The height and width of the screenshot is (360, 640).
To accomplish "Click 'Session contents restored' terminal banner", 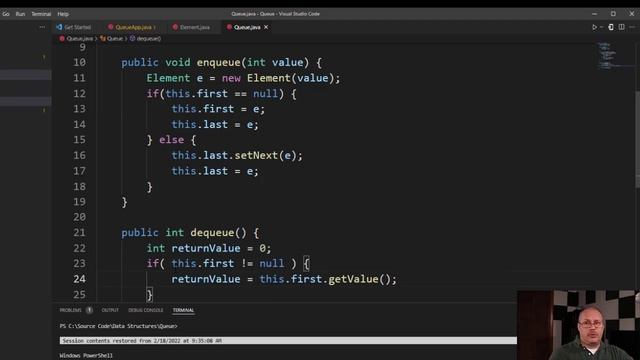I will 288,340.
